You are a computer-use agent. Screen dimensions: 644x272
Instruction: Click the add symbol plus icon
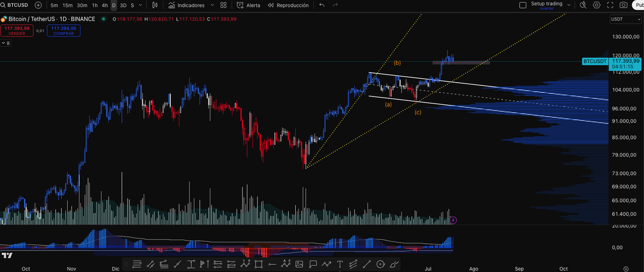pos(38,5)
